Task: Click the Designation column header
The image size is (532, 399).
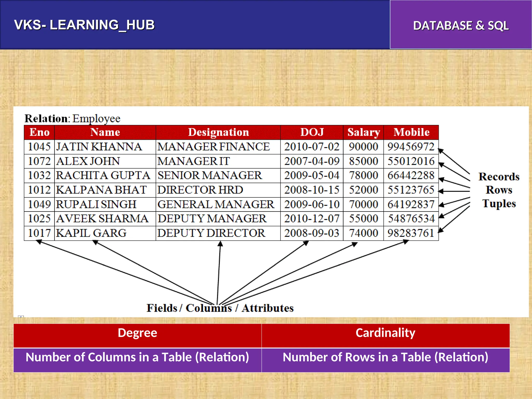Action: (x=218, y=132)
